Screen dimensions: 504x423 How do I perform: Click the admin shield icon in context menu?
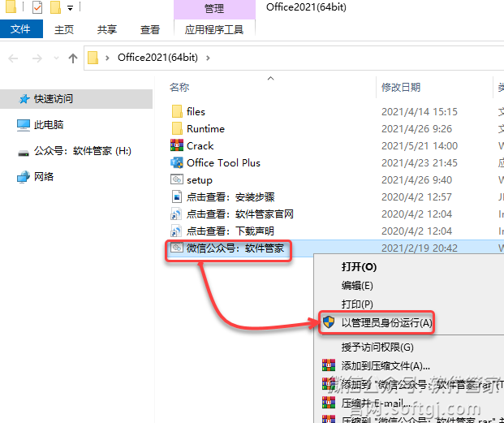[329, 322]
